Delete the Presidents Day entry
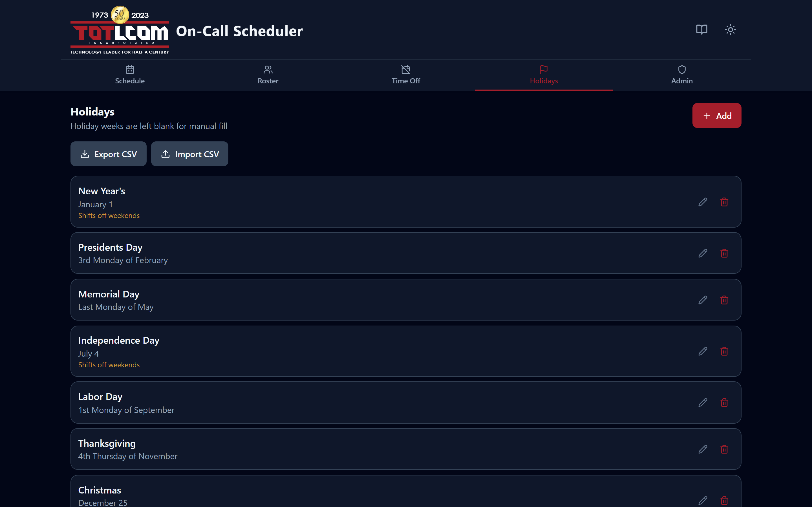The image size is (812, 507). [x=724, y=253]
